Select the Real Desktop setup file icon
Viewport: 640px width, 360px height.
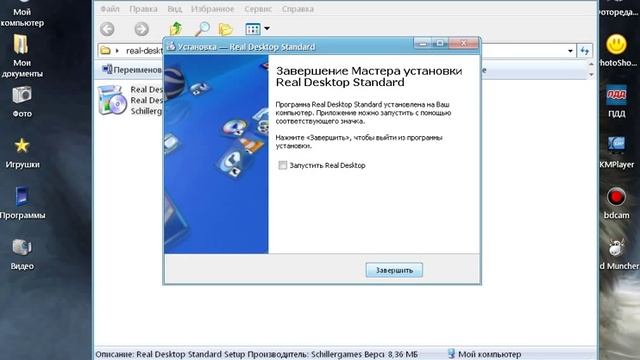point(112,100)
